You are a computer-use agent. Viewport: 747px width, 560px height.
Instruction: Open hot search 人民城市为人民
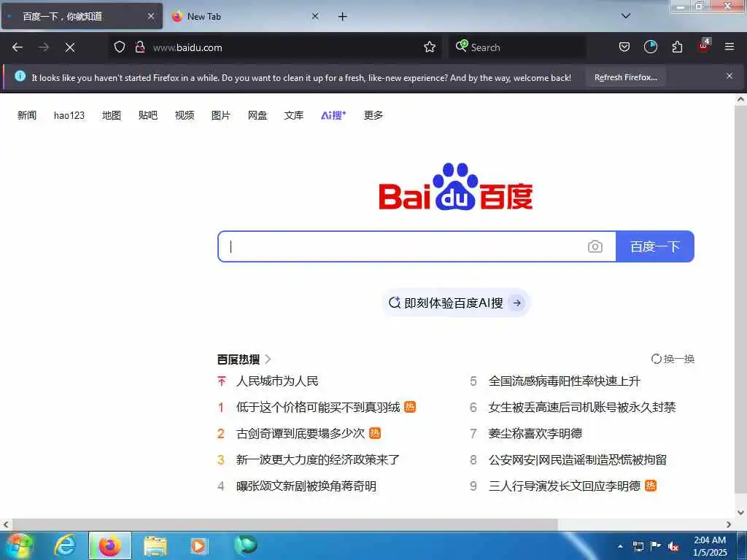coord(277,381)
